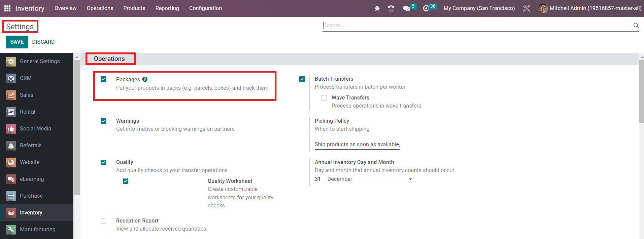644x239 pixels.
Task: Enable the Wave Transfers checkbox
Action: pyautogui.click(x=324, y=98)
